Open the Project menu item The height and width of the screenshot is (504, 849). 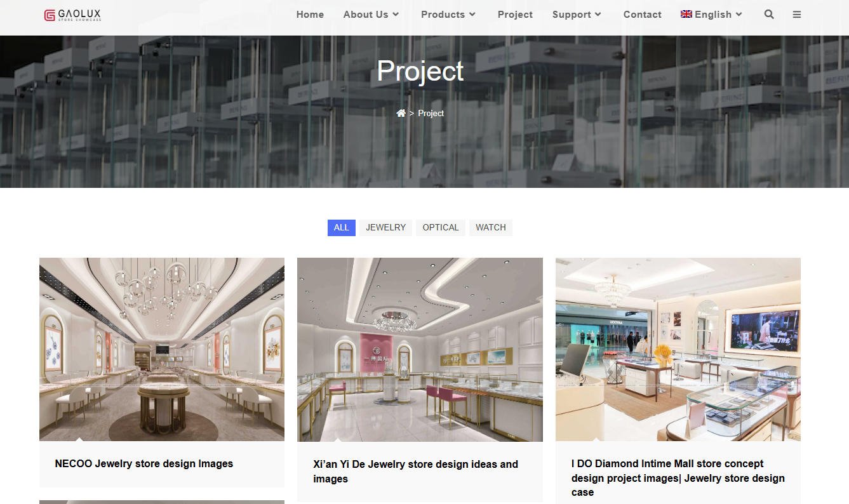tap(515, 15)
